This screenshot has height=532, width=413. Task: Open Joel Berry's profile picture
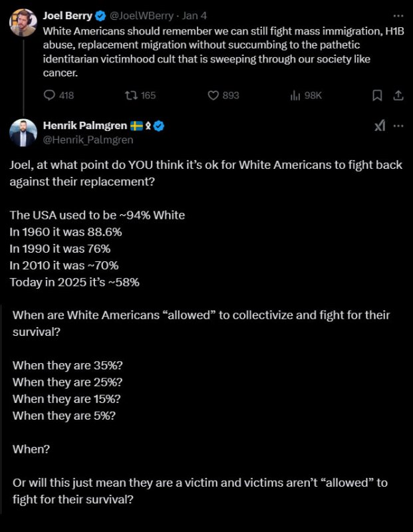[x=23, y=23]
